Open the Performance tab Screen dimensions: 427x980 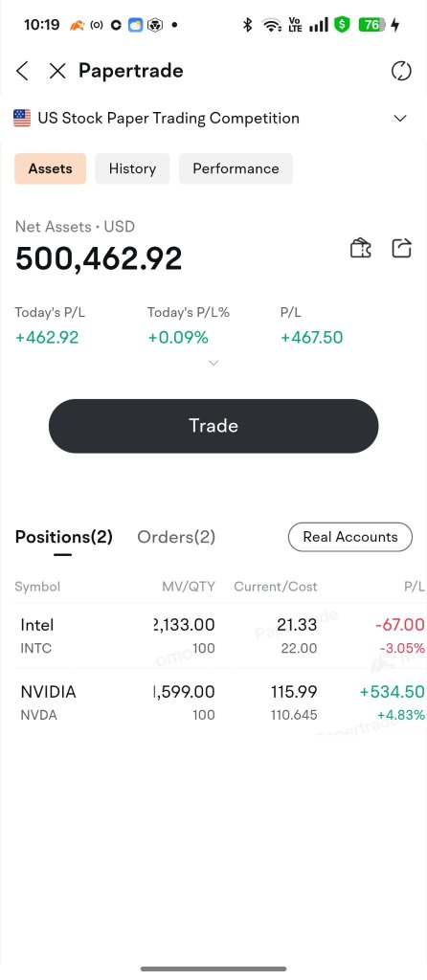pyautogui.click(x=236, y=168)
